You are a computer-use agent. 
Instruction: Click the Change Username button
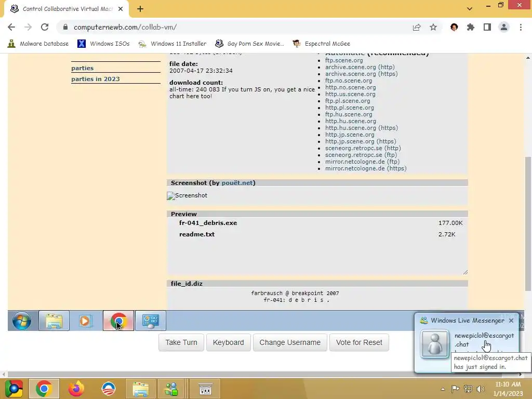coord(290,342)
